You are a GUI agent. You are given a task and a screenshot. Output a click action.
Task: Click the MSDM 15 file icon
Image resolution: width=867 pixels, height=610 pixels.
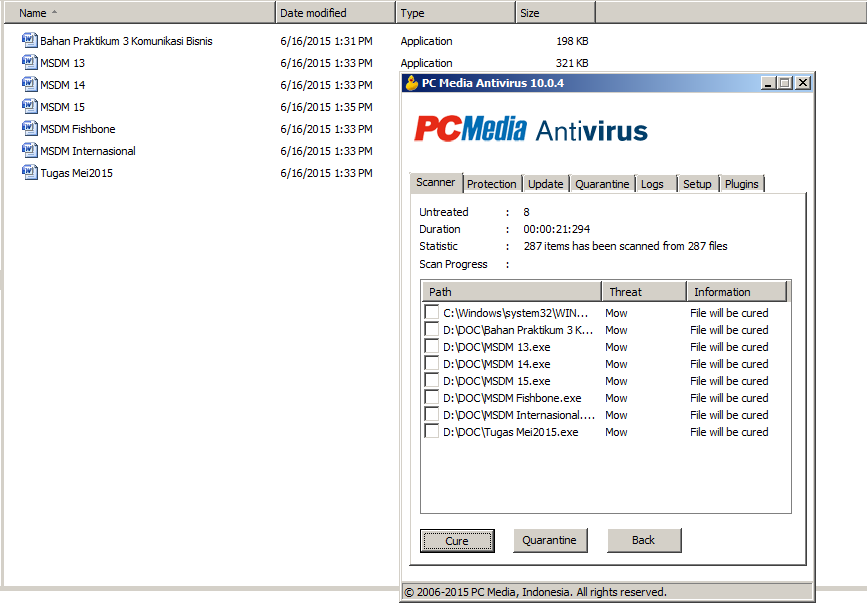point(29,106)
